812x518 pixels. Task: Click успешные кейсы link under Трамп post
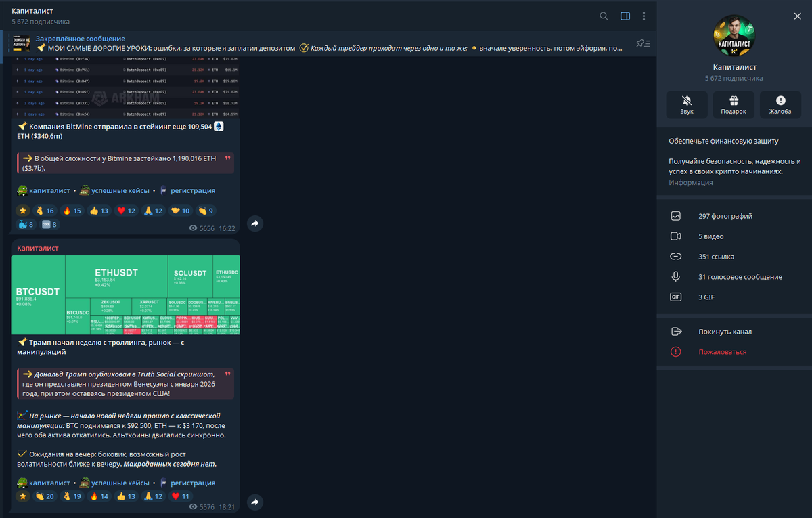tap(120, 483)
